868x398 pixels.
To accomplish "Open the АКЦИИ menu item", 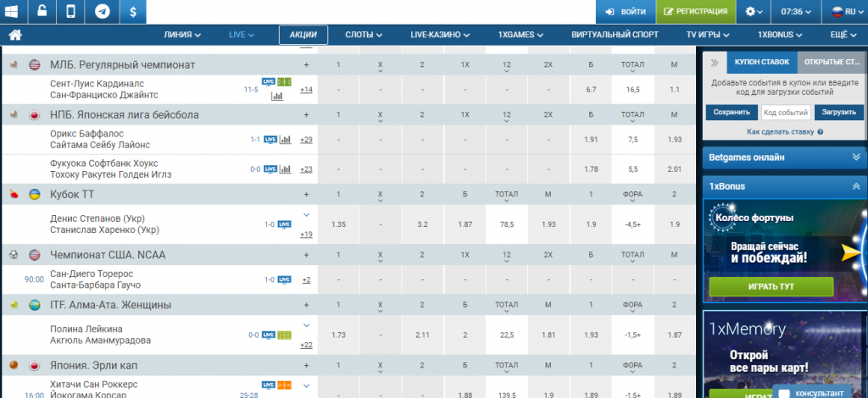I will (x=303, y=35).
